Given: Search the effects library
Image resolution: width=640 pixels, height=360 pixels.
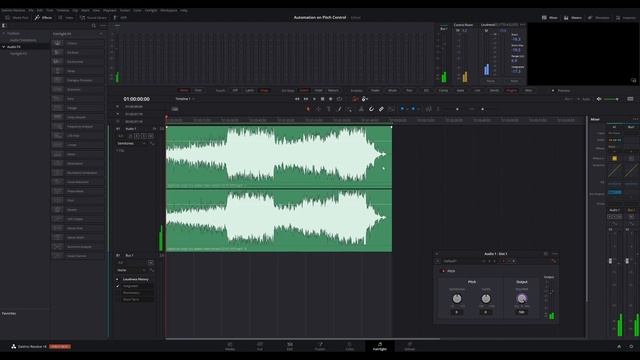Looking at the screenshot, I should click(93, 25).
